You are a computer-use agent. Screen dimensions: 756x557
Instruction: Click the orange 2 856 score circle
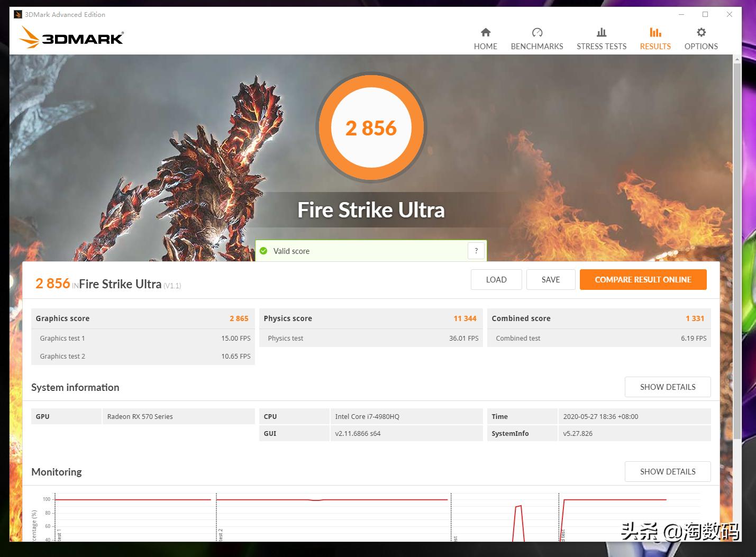tap(371, 127)
